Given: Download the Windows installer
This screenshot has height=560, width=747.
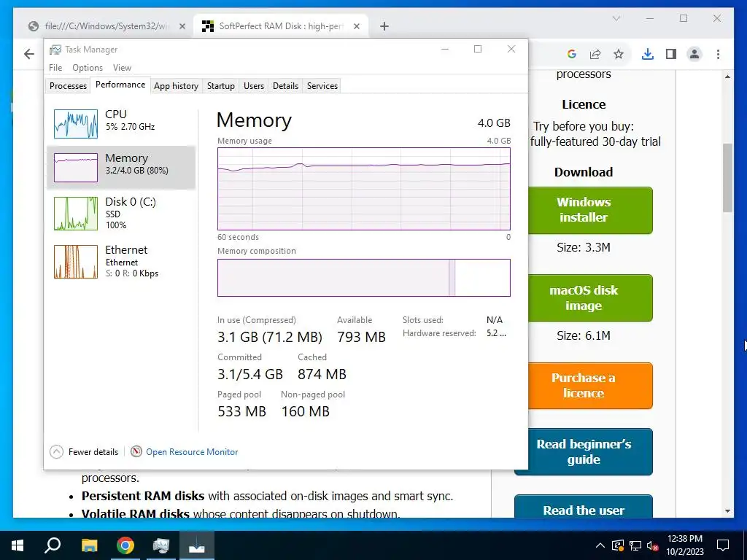Looking at the screenshot, I should [x=589, y=210].
